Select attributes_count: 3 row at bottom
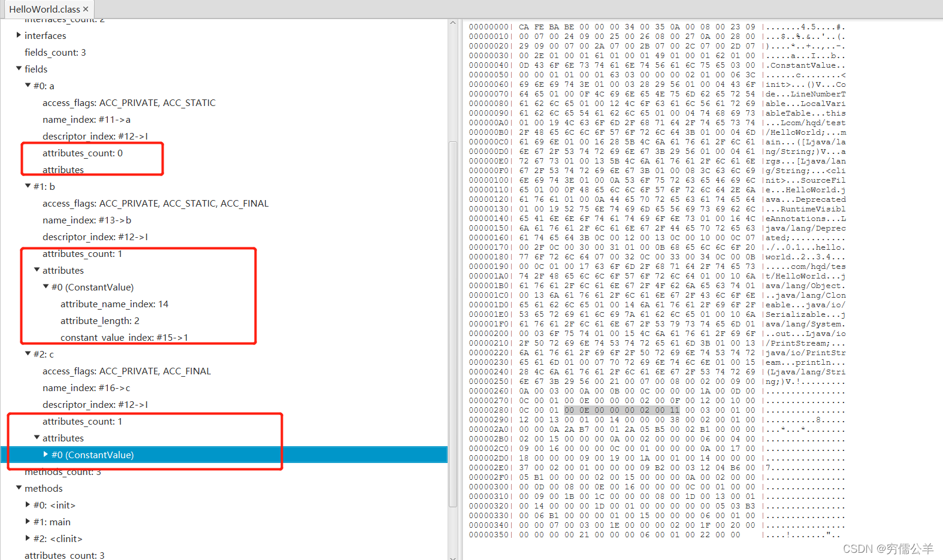The width and height of the screenshot is (943, 560). pos(65,555)
